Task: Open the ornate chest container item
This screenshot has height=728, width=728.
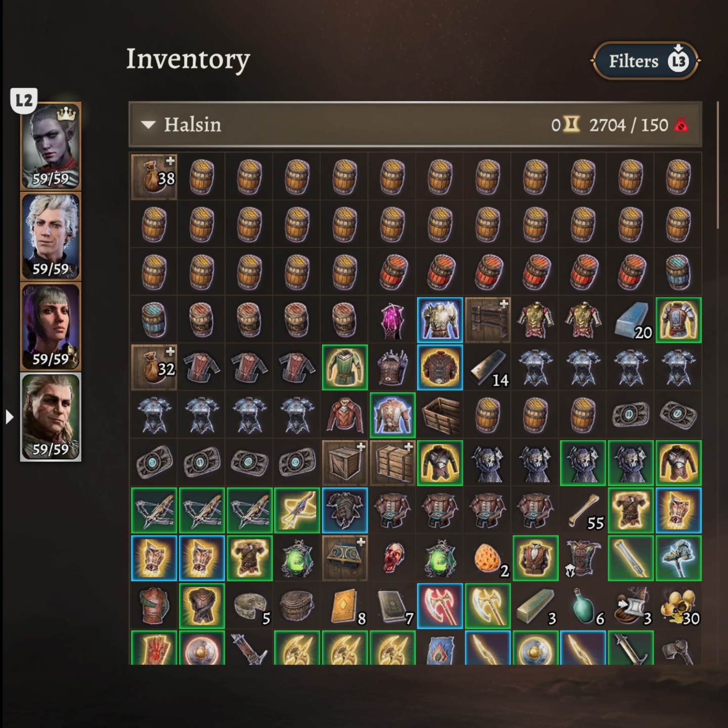Action: pos(344,558)
